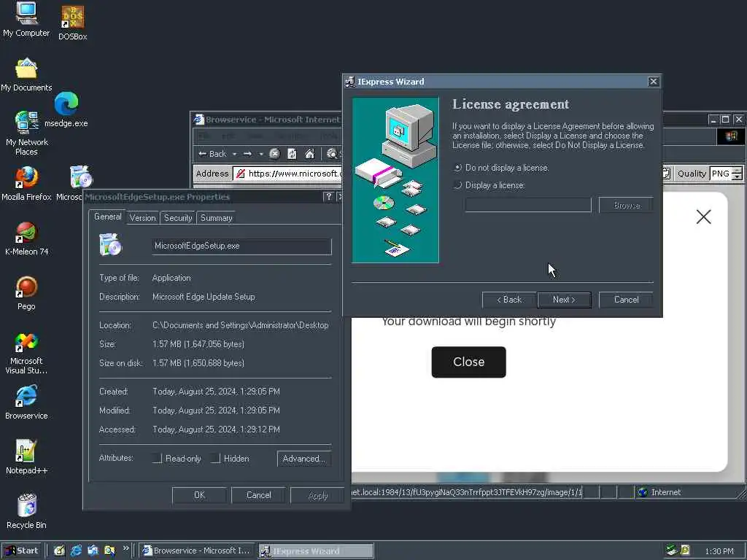Click the Stop button in Internet Explorer toolbar
747x560 pixels.
[274, 154]
